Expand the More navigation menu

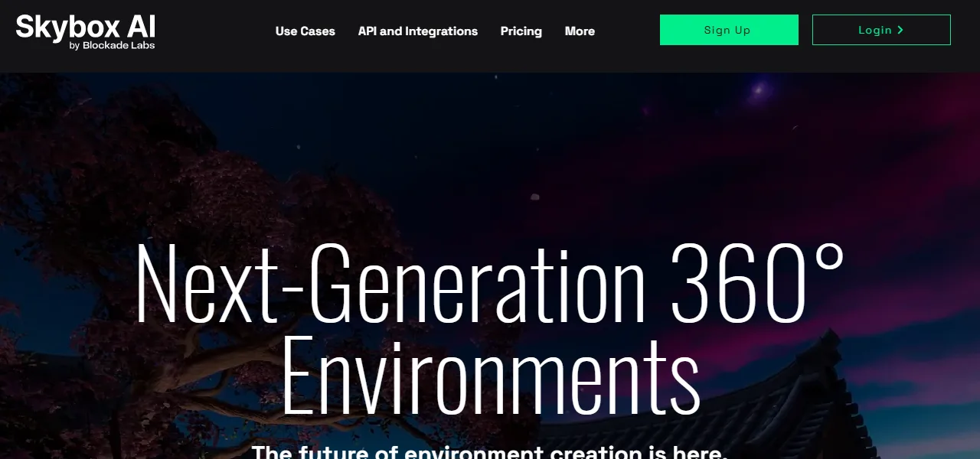pyautogui.click(x=580, y=31)
